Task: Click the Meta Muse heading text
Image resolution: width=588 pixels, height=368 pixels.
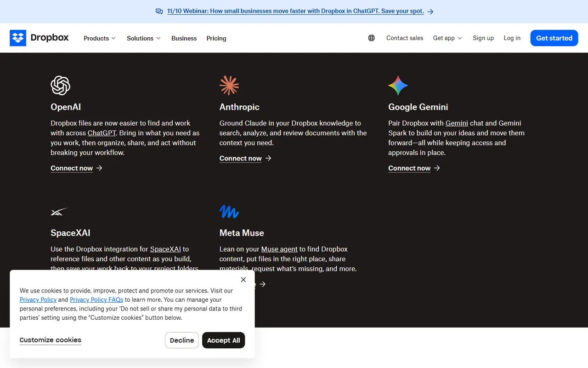Action: (242, 233)
